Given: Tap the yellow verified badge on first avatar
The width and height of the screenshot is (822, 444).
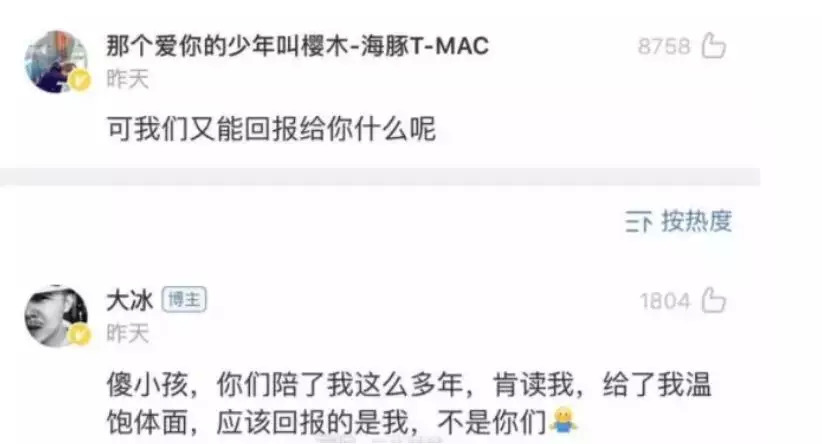Looking at the screenshot, I should (x=80, y=80).
